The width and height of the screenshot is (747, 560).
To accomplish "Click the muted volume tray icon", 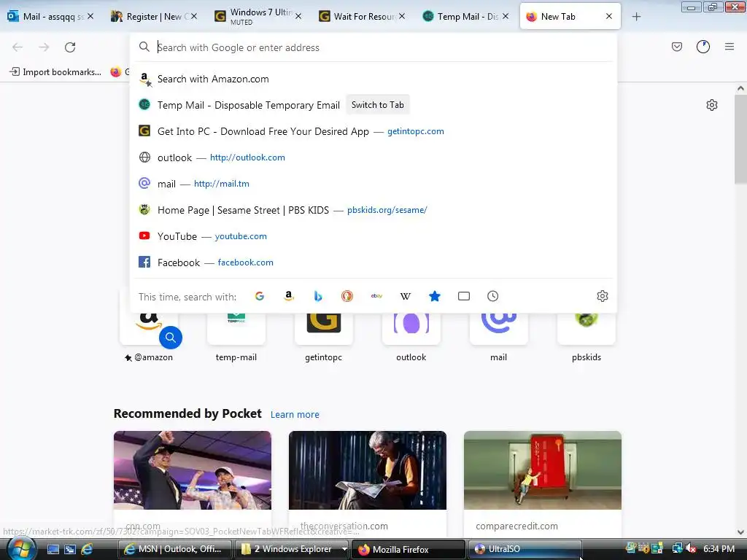I will [x=692, y=549].
